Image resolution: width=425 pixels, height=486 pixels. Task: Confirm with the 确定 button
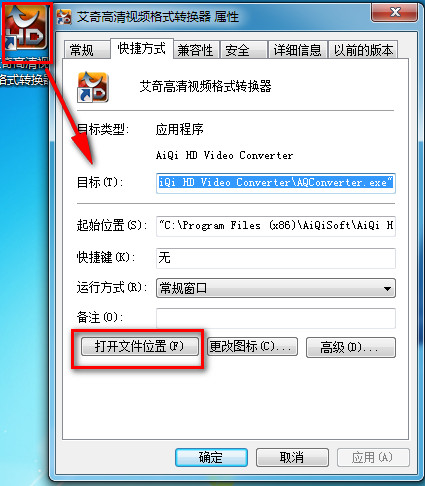211,457
